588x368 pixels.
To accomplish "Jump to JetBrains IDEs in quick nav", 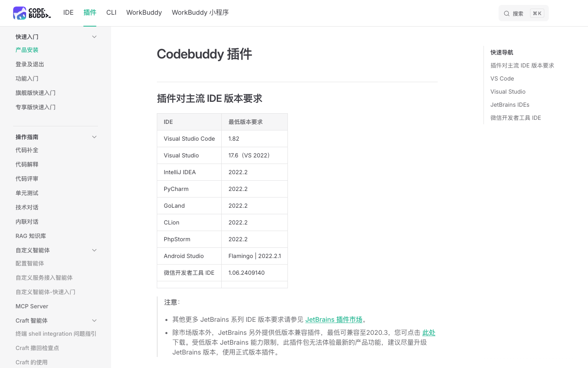I will tap(510, 105).
